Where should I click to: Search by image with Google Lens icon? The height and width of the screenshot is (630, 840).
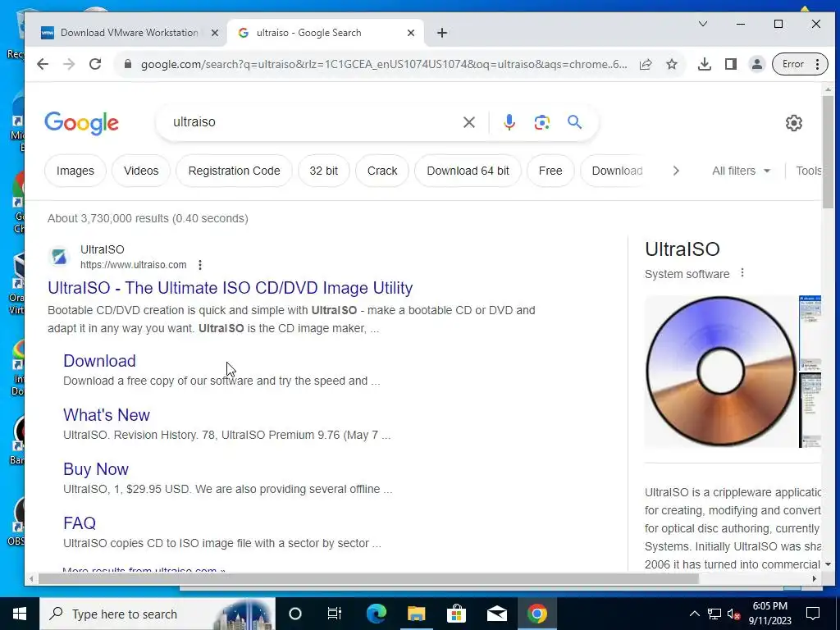tap(541, 123)
